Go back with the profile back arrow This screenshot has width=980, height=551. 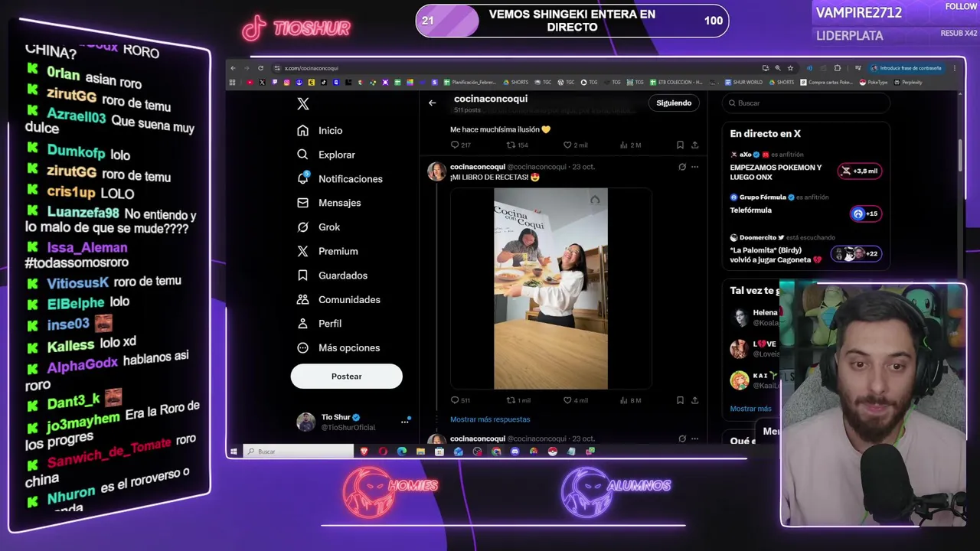click(433, 103)
